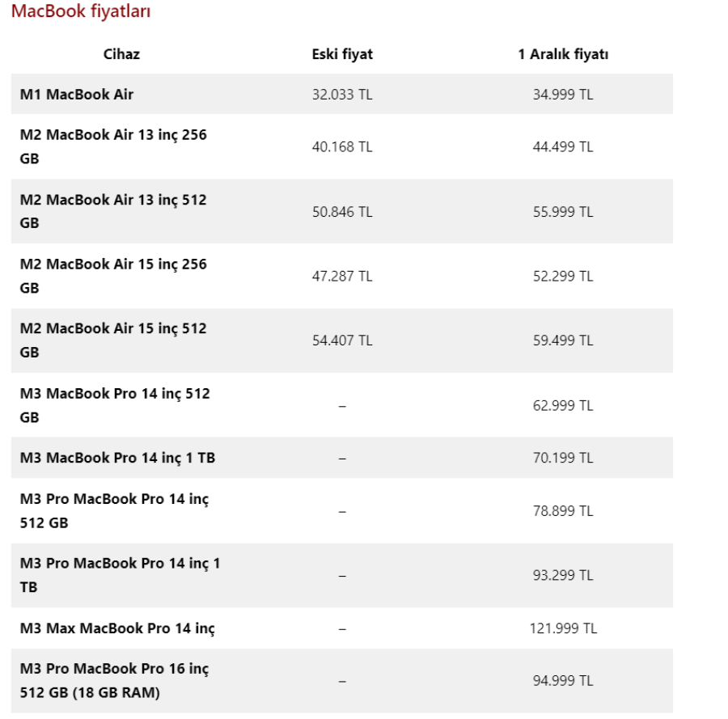Click the 32.033 TL old price
This screenshot has height=719, width=728.
click(342, 95)
